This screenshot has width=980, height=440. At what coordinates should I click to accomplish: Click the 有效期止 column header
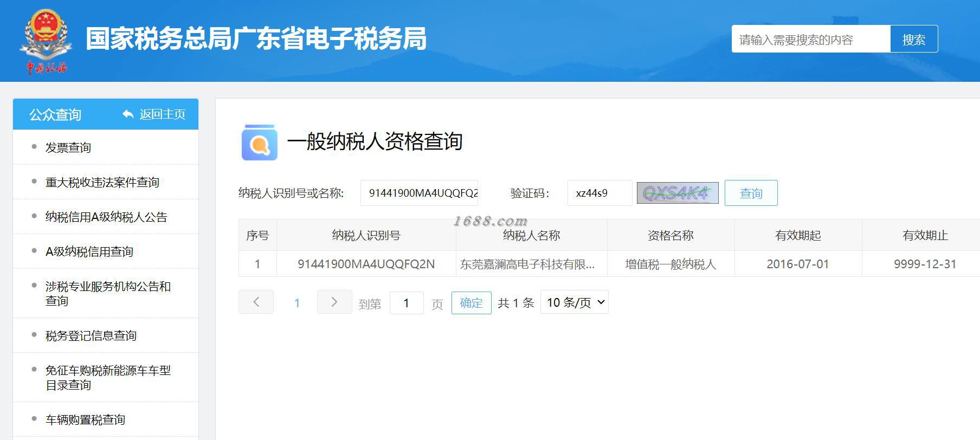tap(926, 235)
